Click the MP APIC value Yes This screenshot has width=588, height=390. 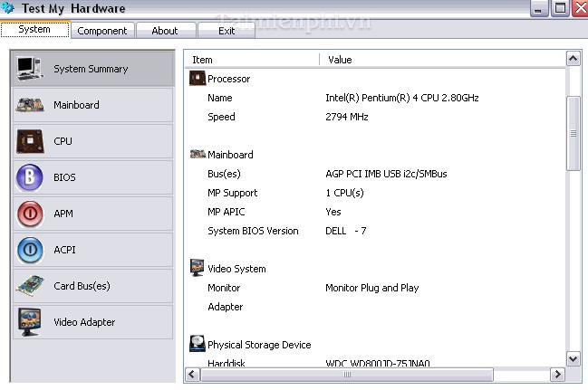click(x=333, y=212)
